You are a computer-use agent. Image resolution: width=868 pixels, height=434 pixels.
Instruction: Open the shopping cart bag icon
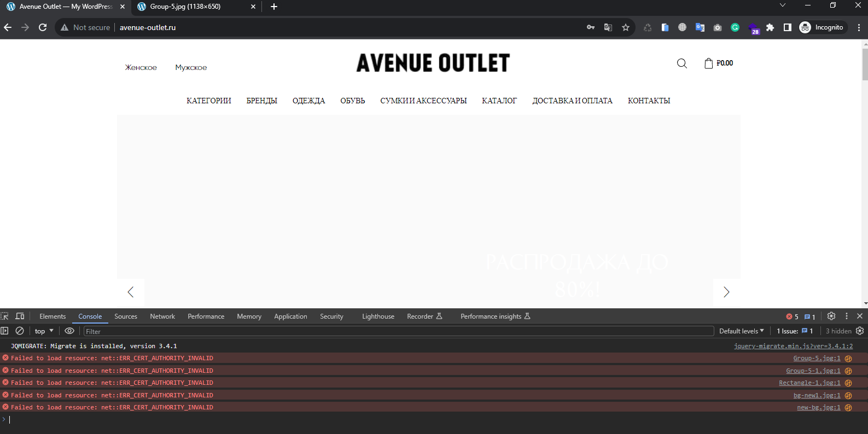709,63
